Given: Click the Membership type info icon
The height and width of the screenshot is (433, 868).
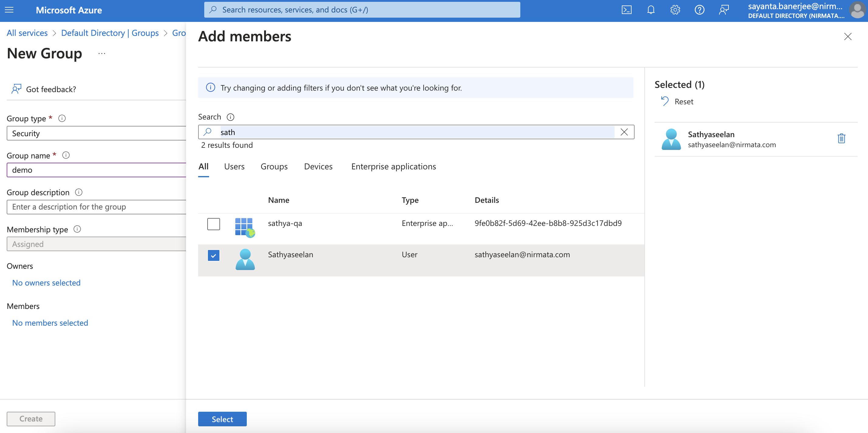Looking at the screenshot, I should click(77, 229).
